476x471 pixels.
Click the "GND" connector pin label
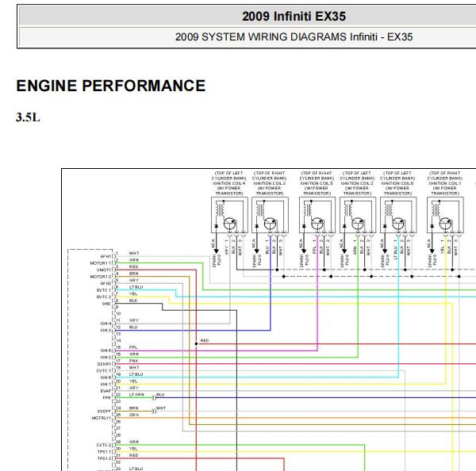coord(106,304)
